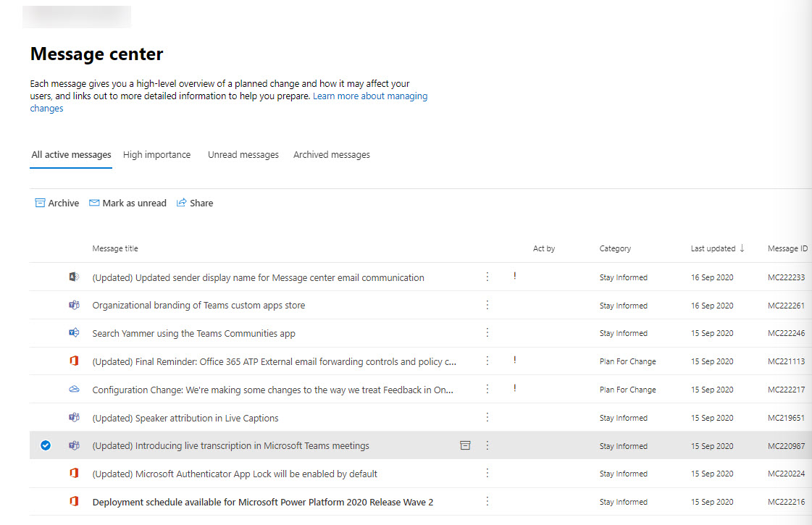Screen dimensions: 812x525
Task: Open more options for Configuration Change message
Action: coord(487,388)
